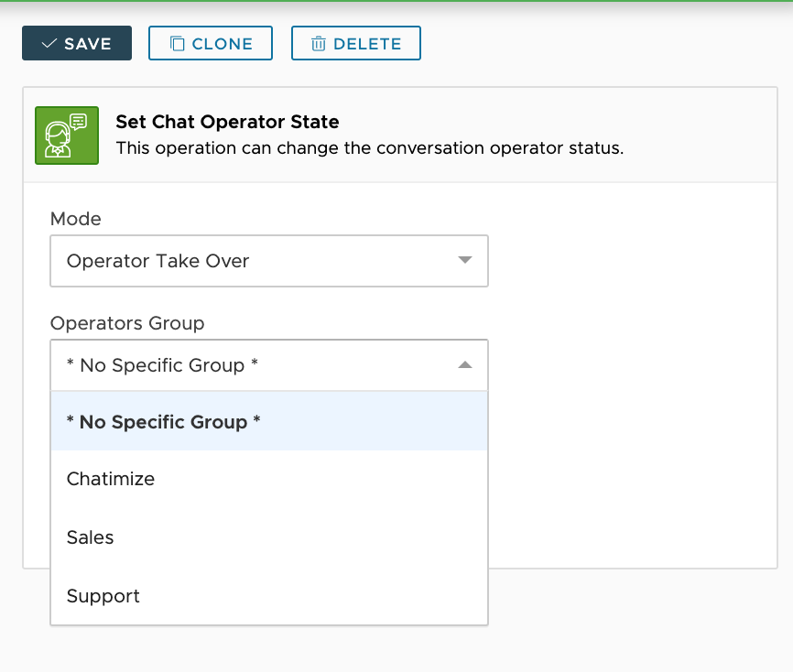Clone this operation
Viewport: 793px width, 672px height.
pos(211,44)
